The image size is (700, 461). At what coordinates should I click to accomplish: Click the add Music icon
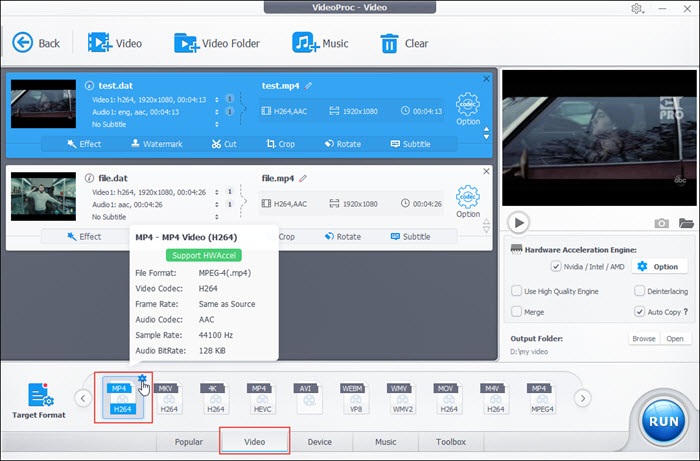click(x=305, y=43)
